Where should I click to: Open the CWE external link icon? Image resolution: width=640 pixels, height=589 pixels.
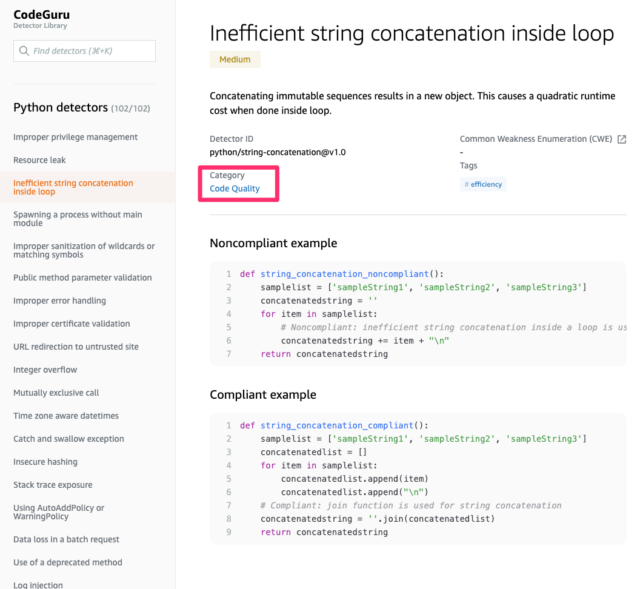[622, 139]
